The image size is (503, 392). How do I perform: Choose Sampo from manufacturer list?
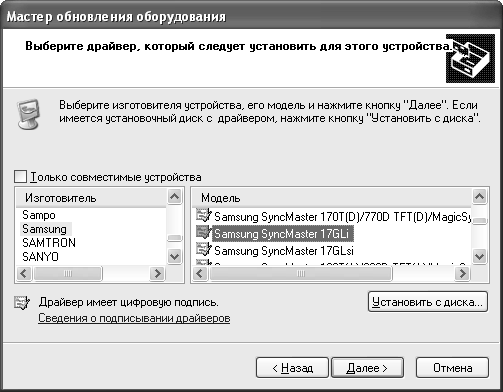click(x=39, y=215)
